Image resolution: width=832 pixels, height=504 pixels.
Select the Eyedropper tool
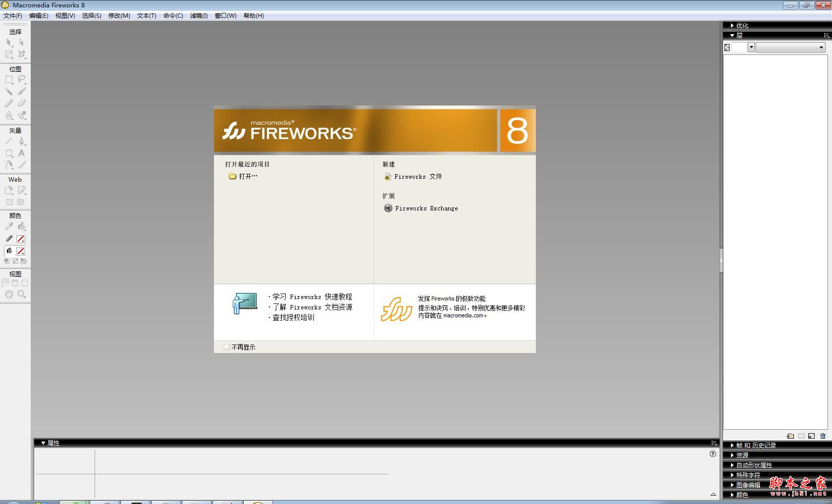click(9, 227)
